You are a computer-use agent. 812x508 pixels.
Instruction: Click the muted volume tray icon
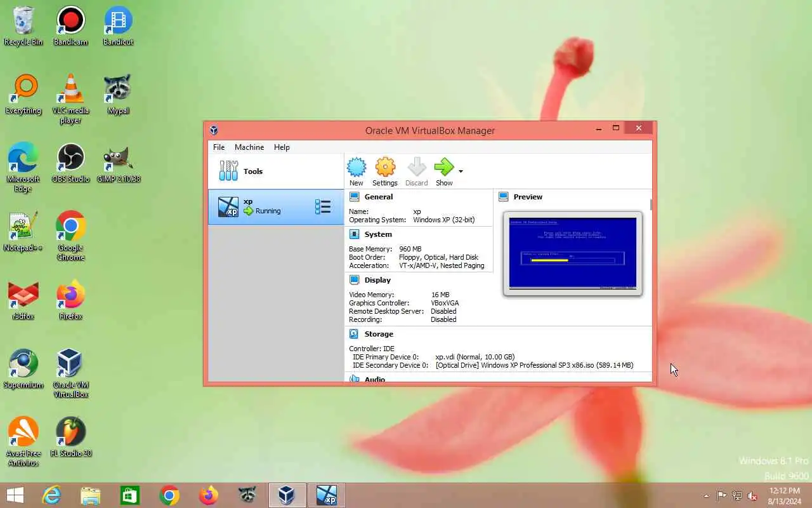pos(752,496)
